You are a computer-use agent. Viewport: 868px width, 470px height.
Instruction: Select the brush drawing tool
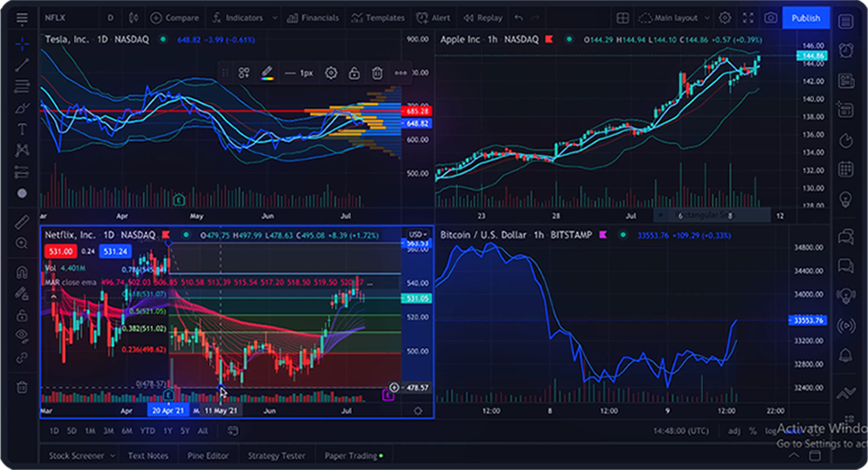(x=22, y=108)
